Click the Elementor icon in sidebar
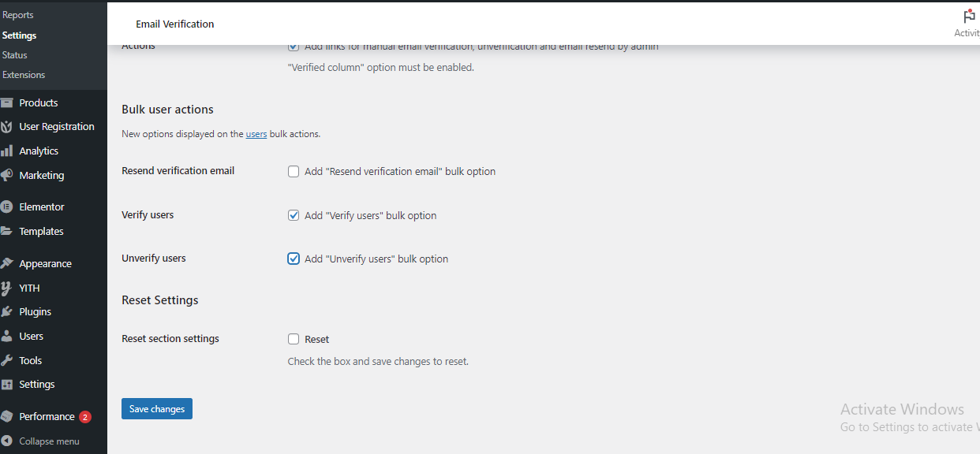The height and width of the screenshot is (454, 980). 7,207
